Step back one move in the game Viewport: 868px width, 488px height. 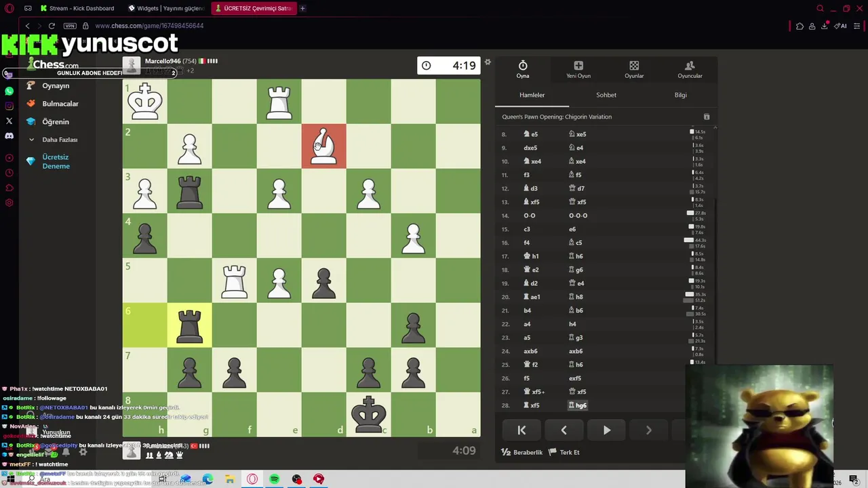click(x=564, y=430)
